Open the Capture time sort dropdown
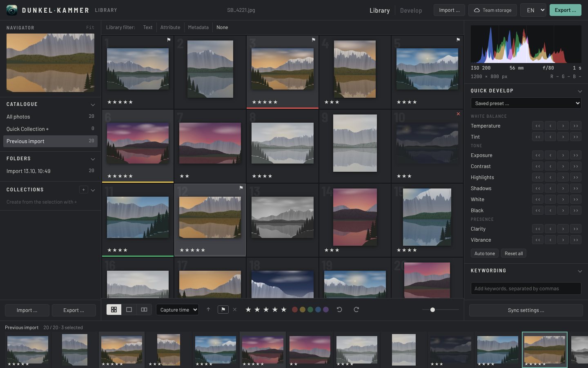The width and height of the screenshot is (588, 368). [x=178, y=310]
